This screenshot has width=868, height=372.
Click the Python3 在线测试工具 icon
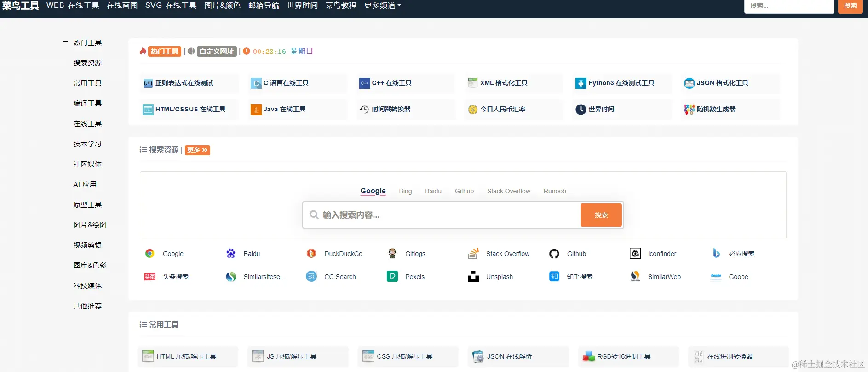[581, 83]
